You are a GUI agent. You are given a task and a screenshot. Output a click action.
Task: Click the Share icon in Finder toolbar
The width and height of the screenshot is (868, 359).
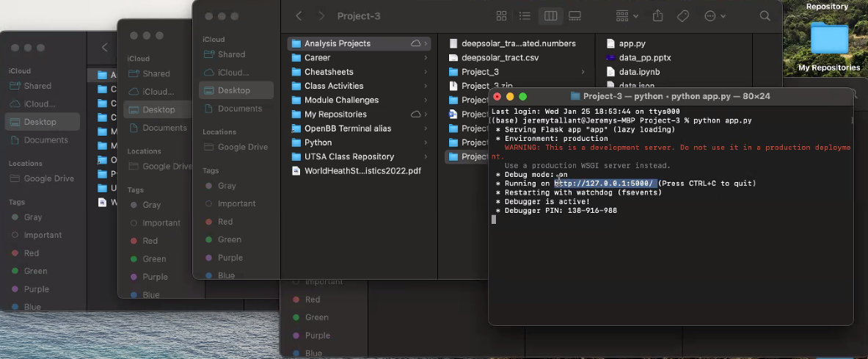click(657, 16)
